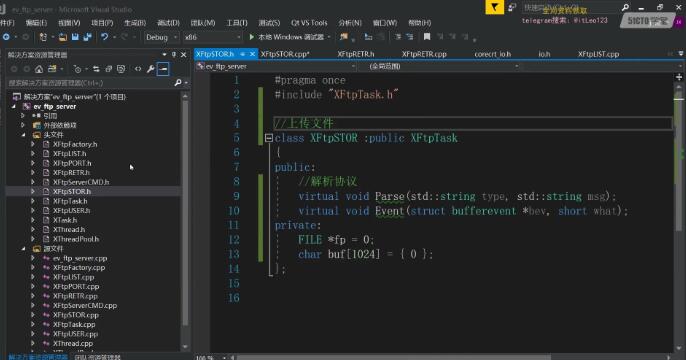Toggle auto-hide pin on Solution Explorer panel
686x360 pixels.
(x=174, y=55)
